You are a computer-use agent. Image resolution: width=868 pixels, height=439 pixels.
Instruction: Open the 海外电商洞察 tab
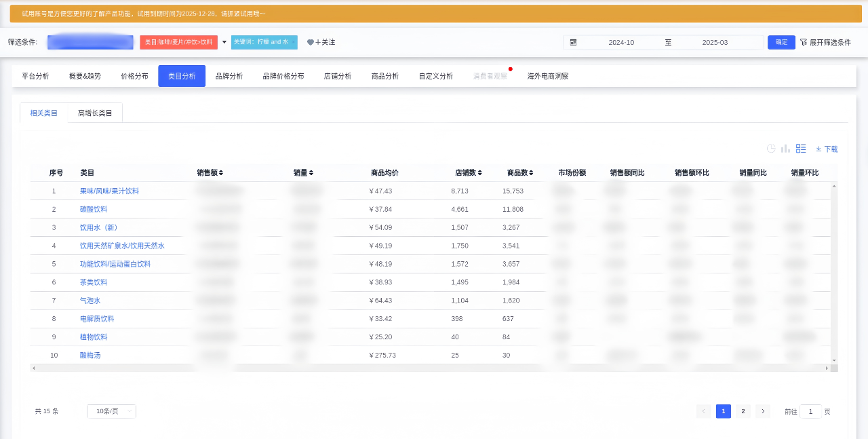548,76
